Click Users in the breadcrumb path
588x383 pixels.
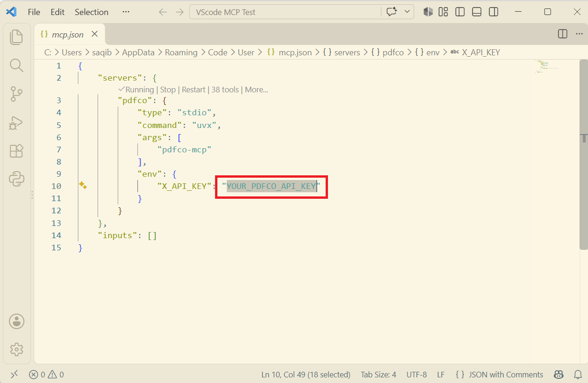(x=72, y=53)
